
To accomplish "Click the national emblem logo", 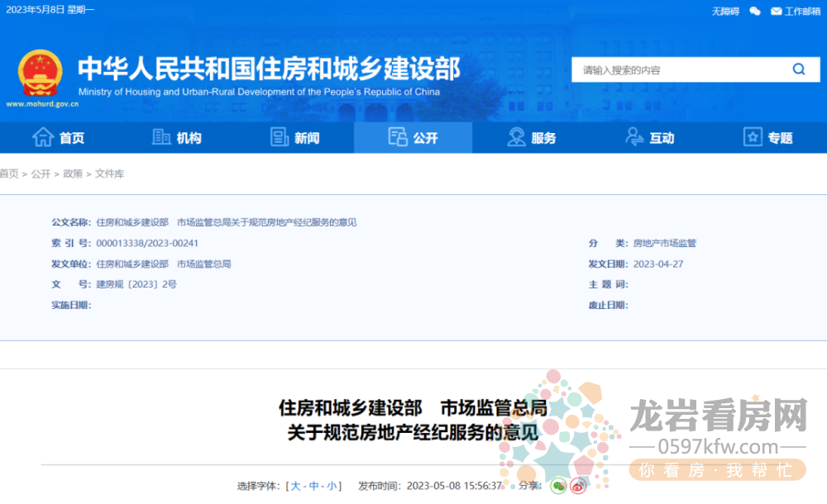I will 40,74.
